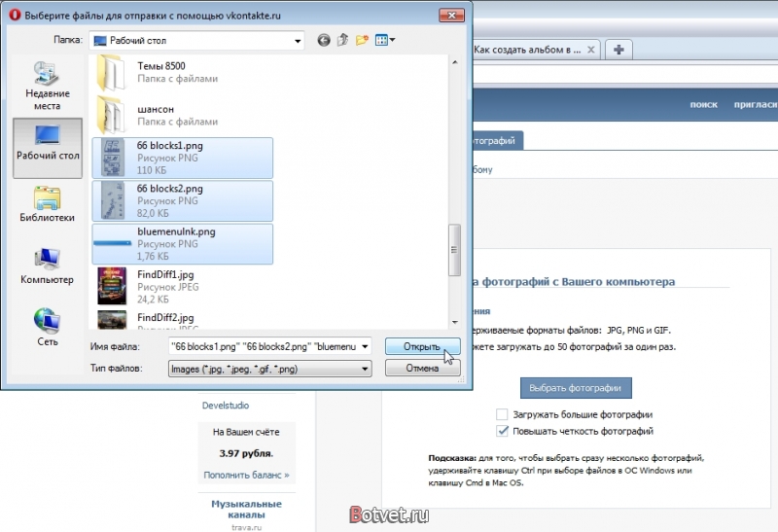778x532 pixels.
Task: Uncheck Повышать четкость фотографий checkbox
Action: point(502,431)
